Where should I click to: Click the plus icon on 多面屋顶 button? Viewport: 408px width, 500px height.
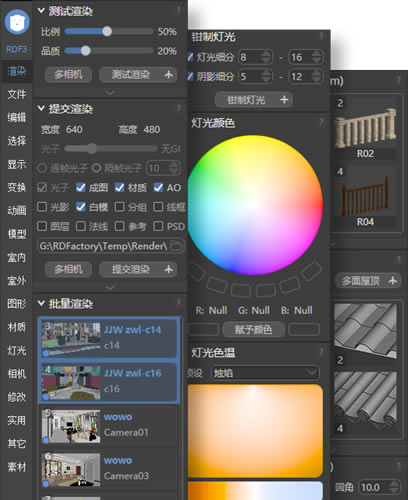(393, 281)
